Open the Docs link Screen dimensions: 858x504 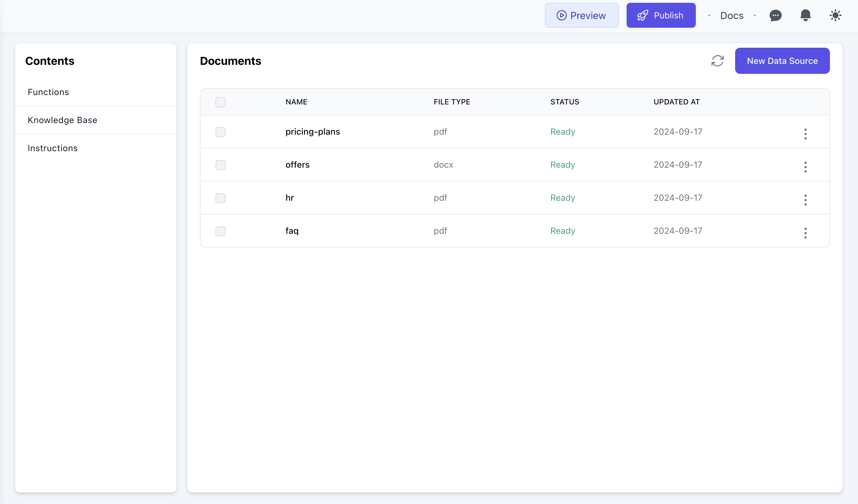pos(731,15)
